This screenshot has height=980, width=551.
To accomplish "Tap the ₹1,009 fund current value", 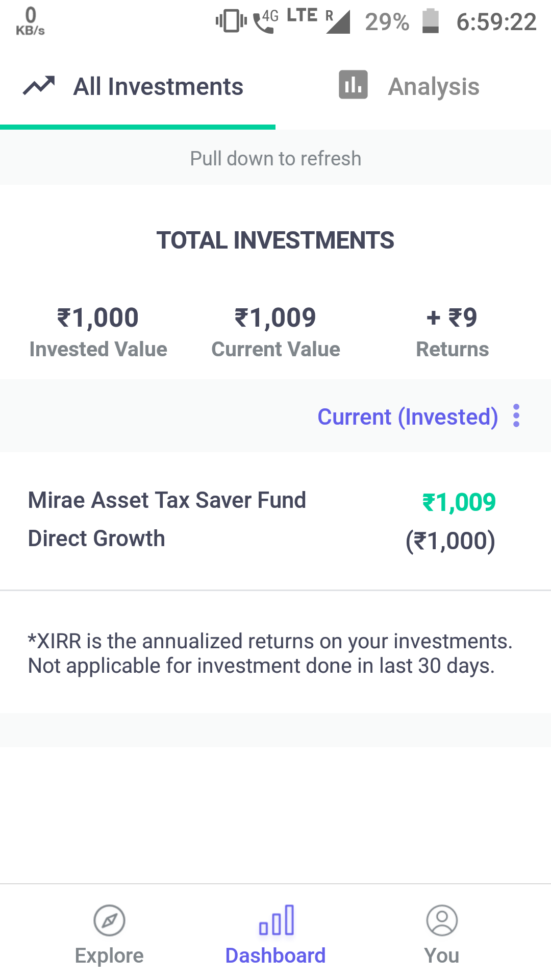I will click(459, 502).
